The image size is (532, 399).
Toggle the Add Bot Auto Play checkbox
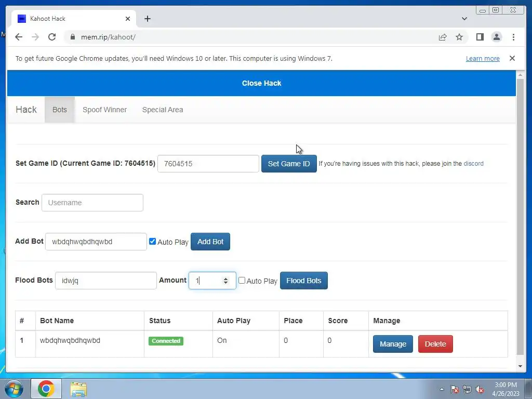coord(152,241)
